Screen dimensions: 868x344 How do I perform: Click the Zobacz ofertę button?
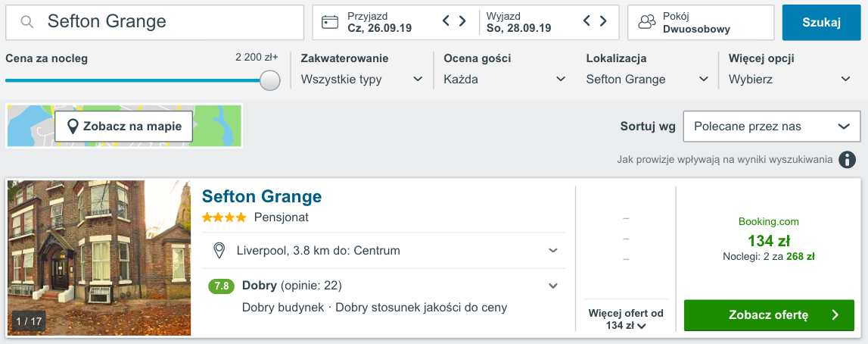[x=769, y=315]
